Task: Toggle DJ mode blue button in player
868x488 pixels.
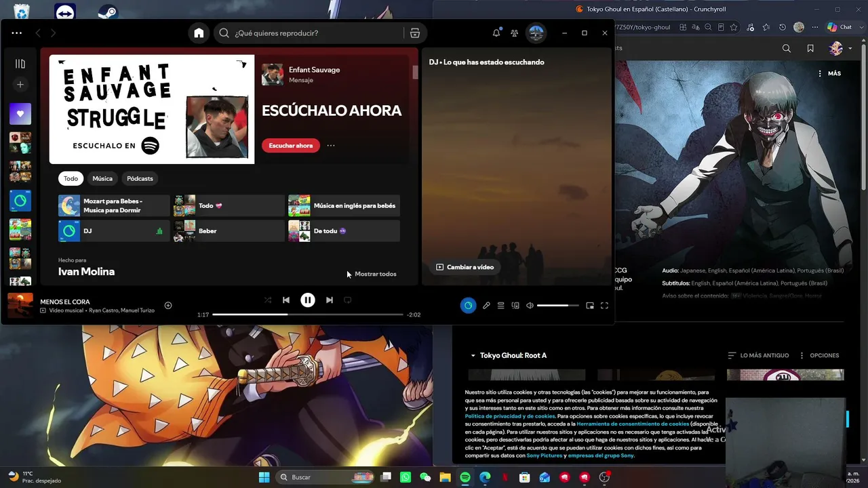Action: [x=468, y=306]
